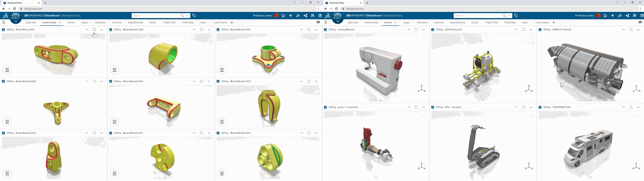Open the round menu in Model Mania 2022 viewer
This screenshot has height=181, width=644.
tap(114, 70)
